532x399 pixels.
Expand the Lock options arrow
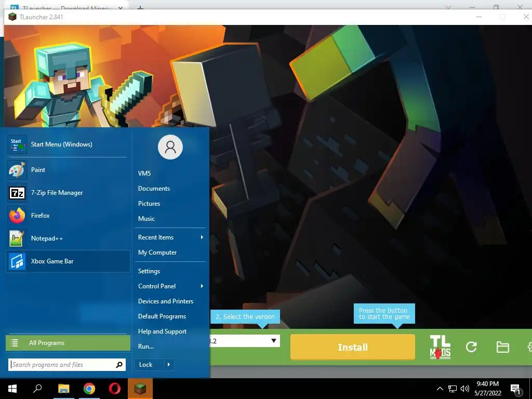[169, 365]
